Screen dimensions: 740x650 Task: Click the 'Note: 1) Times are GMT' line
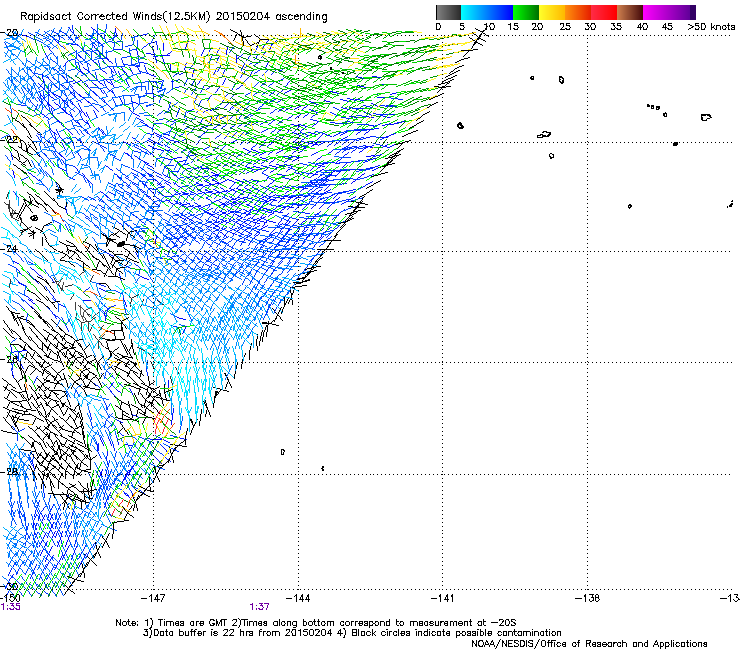tap(316, 623)
